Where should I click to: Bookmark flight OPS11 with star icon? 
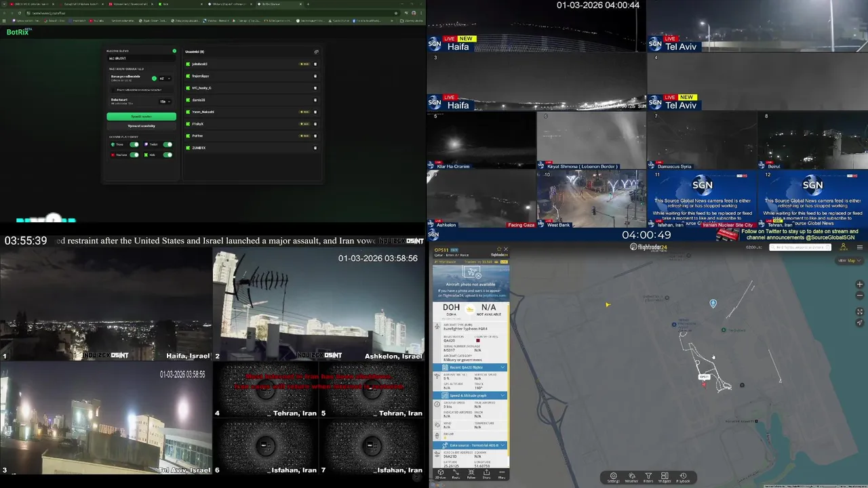pos(499,249)
